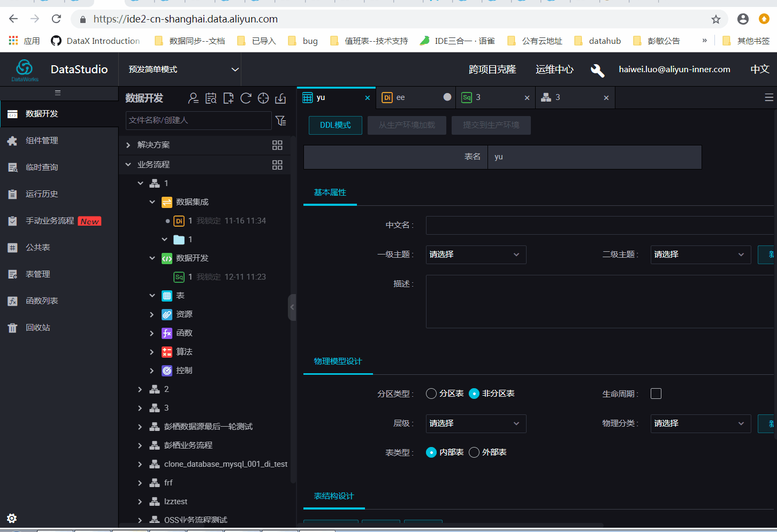Open 运维中心 in header
Screen dimensions: 777x532
(554, 70)
